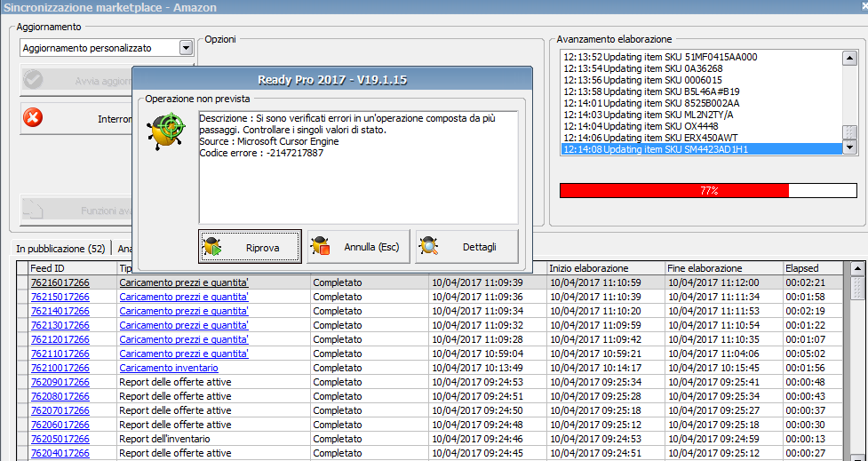Click Annulla (Esc) button
Image resolution: width=868 pixels, height=461 pixels.
coord(358,247)
